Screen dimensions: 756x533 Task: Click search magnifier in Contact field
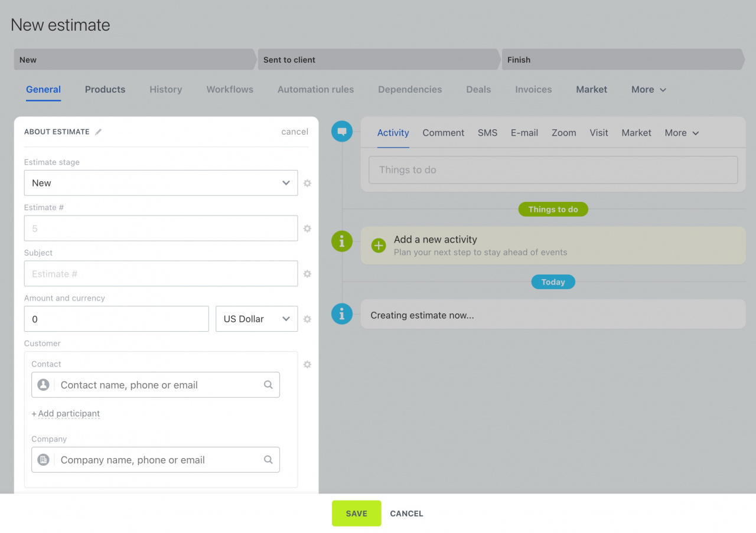coord(268,385)
